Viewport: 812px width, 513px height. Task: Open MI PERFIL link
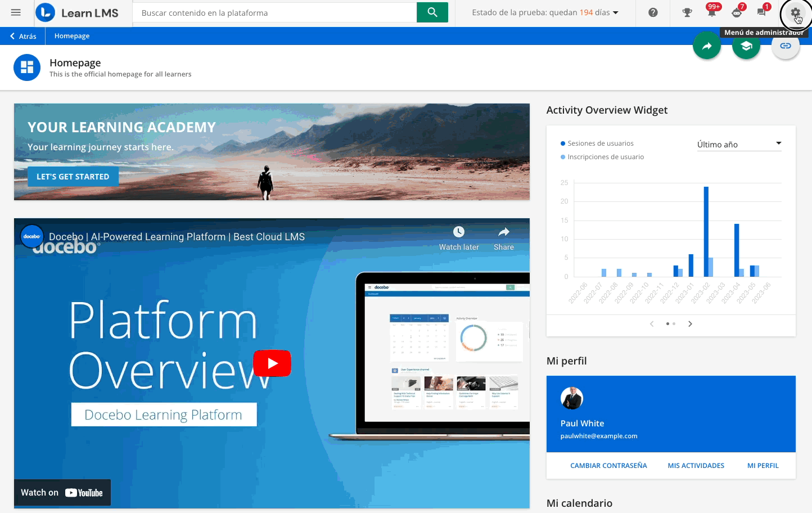[x=763, y=466]
